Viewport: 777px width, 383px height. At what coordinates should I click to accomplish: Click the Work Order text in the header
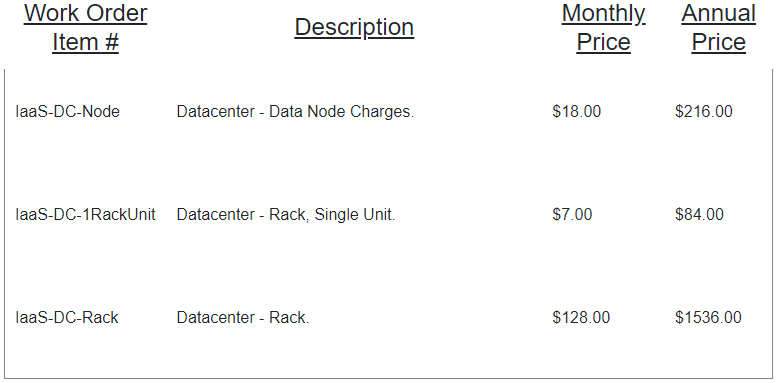pos(86,13)
